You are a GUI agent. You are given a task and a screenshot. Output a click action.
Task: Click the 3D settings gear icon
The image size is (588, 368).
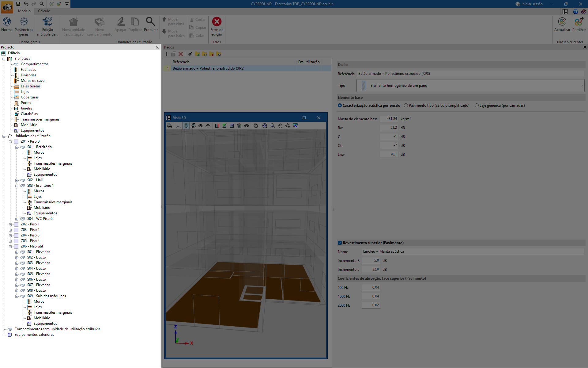coord(256,126)
